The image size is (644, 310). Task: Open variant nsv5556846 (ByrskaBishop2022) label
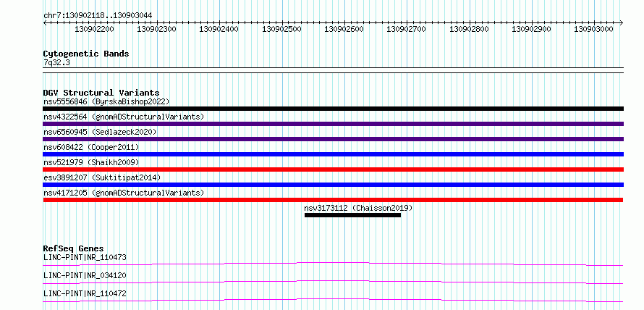click(106, 101)
